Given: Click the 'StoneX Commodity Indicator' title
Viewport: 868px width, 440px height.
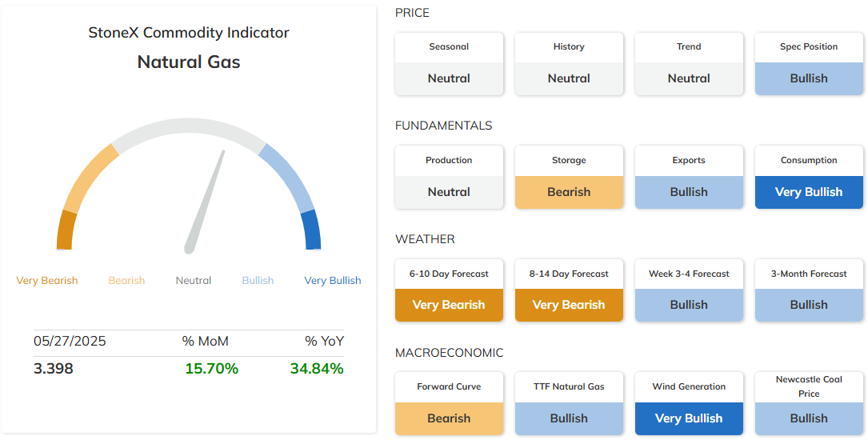Looking at the screenshot, I should tap(189, 33).
